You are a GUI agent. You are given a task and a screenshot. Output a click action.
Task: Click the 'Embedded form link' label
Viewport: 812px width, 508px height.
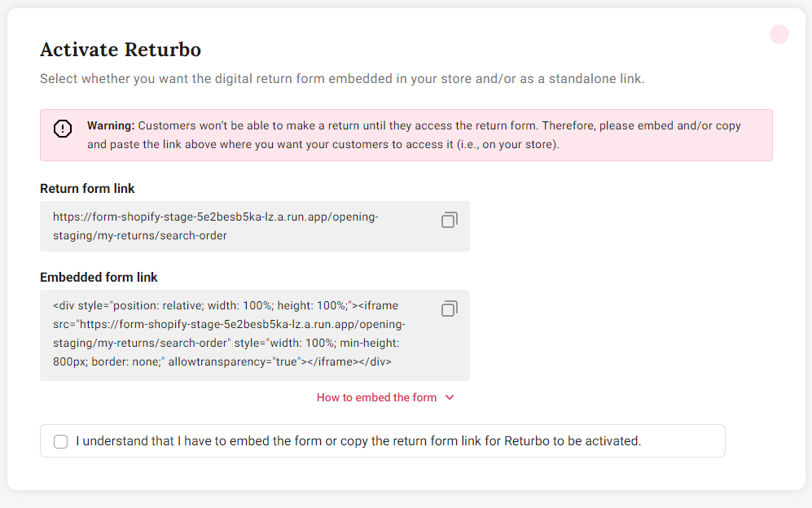tap(99, 277)
